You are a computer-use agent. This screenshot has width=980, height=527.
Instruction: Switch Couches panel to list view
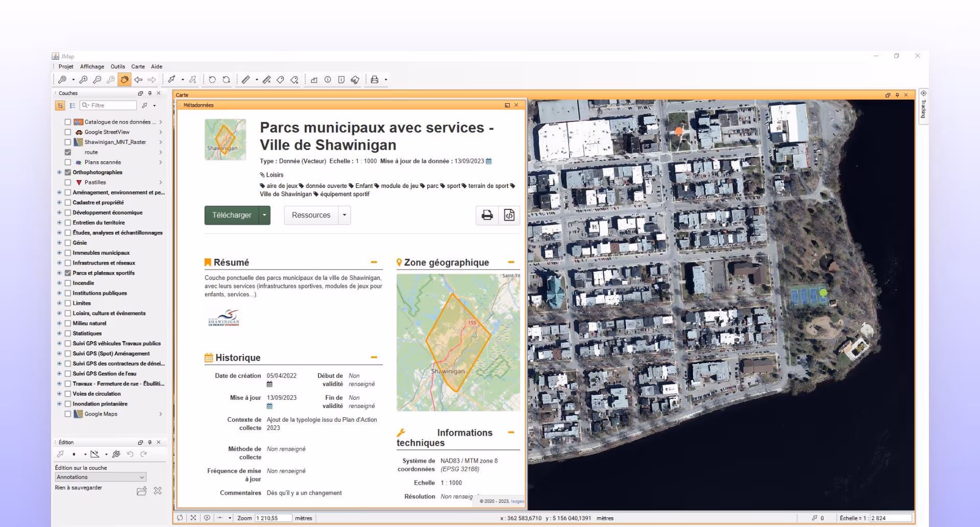(x=72, y=106)
